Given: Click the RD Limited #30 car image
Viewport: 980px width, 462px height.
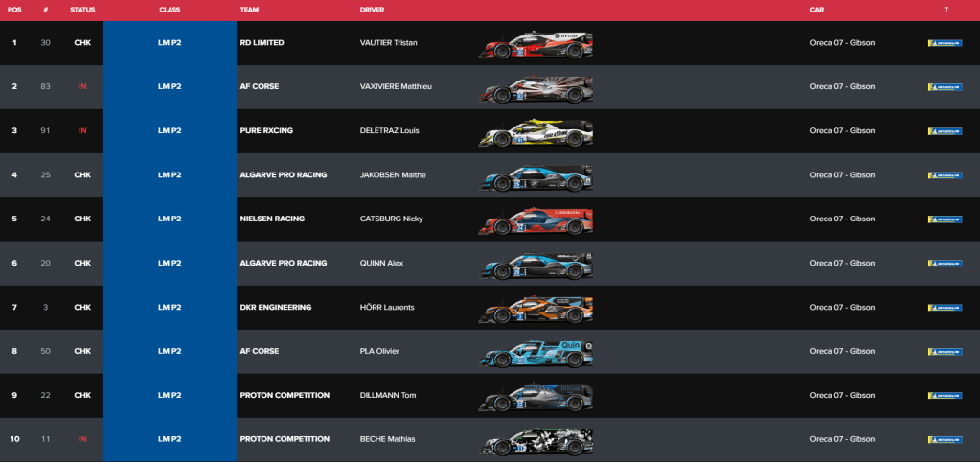Looking at the screenshot, I should [x=536, y=45].
